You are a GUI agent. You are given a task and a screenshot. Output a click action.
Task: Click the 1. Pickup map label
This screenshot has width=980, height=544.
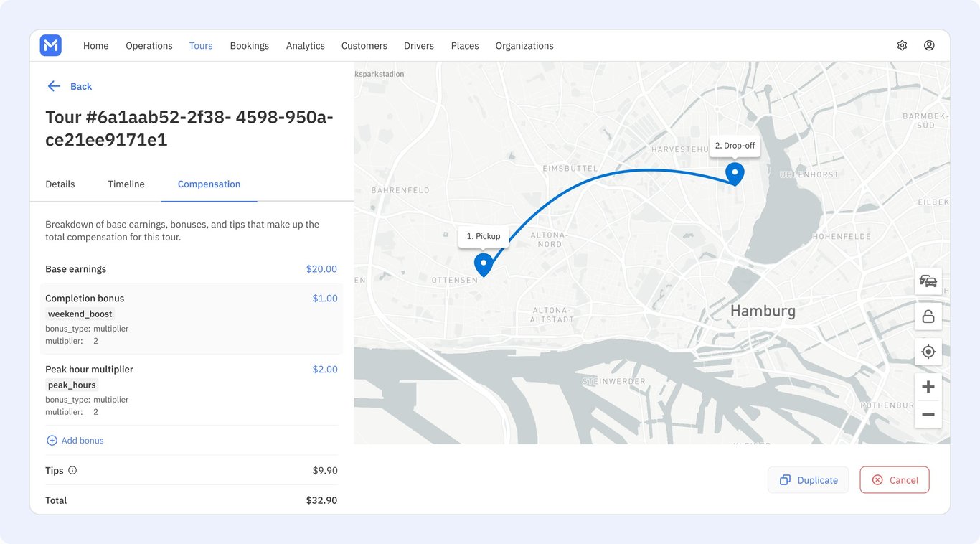click(484, 236)
